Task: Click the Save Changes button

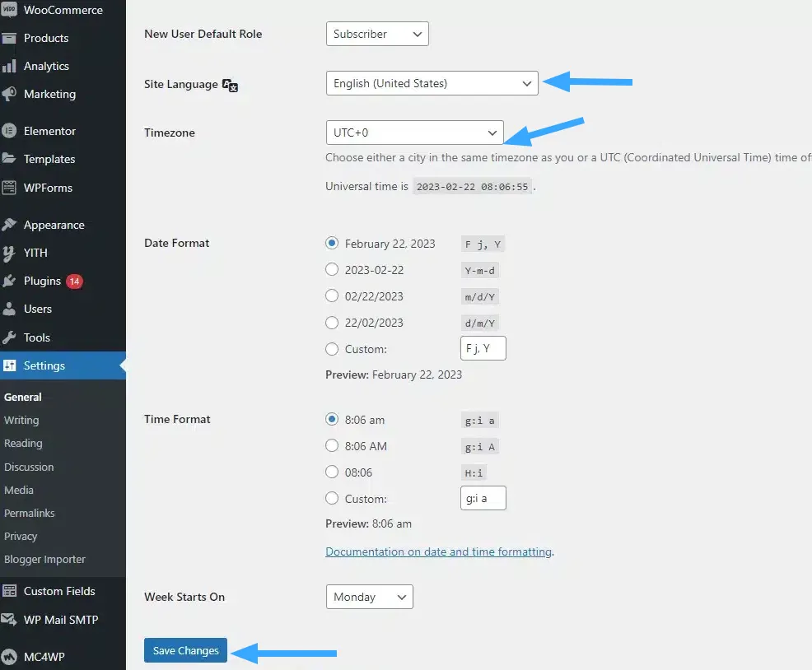Action: click(185, 650)
